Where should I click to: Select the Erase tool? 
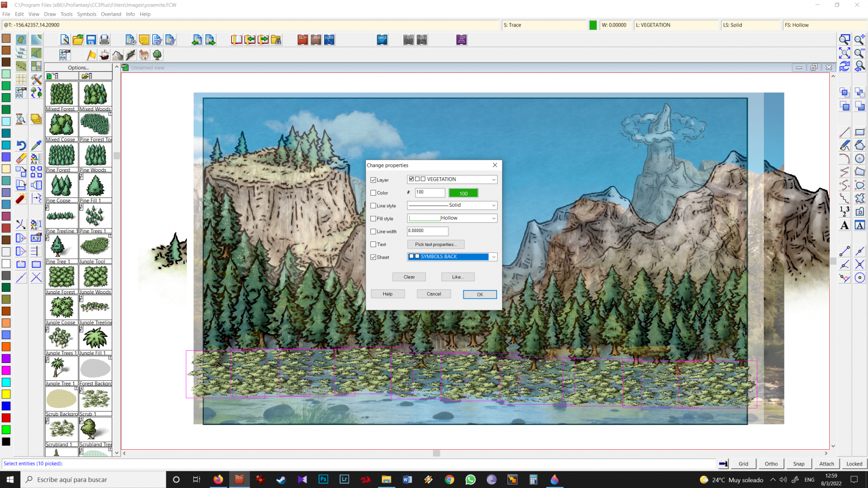click(x=21, y=158)
